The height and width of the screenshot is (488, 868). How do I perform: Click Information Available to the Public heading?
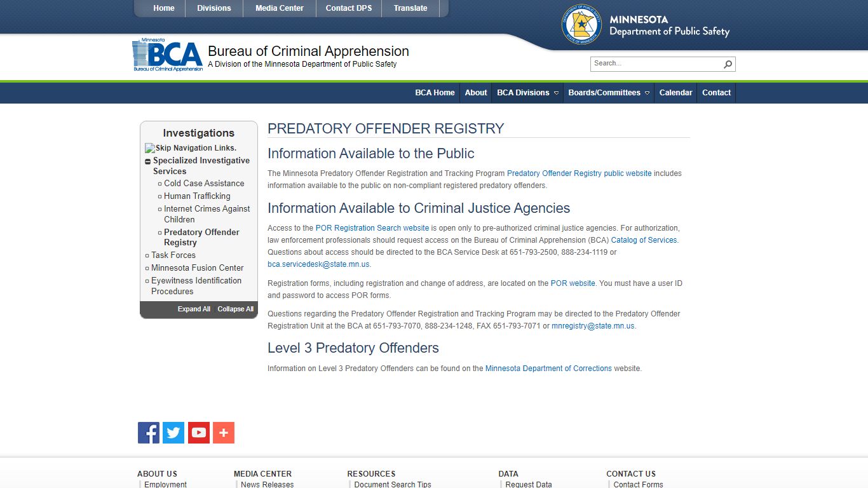[x=371, y=154]
